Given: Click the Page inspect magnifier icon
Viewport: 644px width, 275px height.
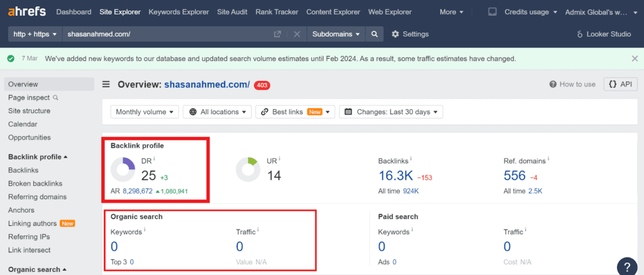Looking at the screenshot, I should click(55, 98).
